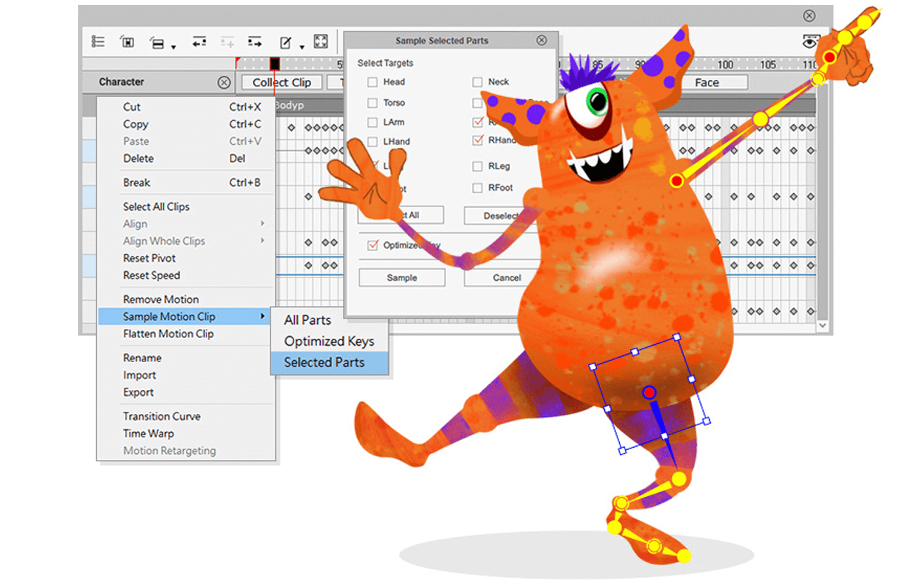Click red shoulder joint on raised arm
924x585 pixels.
pyautogui.click(x=676, y=181)
